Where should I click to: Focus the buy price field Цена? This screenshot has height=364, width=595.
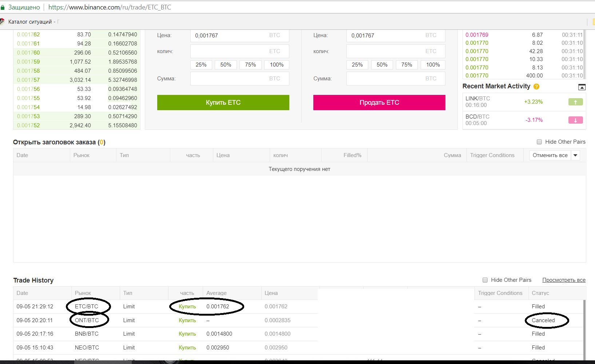pos(240,36)
